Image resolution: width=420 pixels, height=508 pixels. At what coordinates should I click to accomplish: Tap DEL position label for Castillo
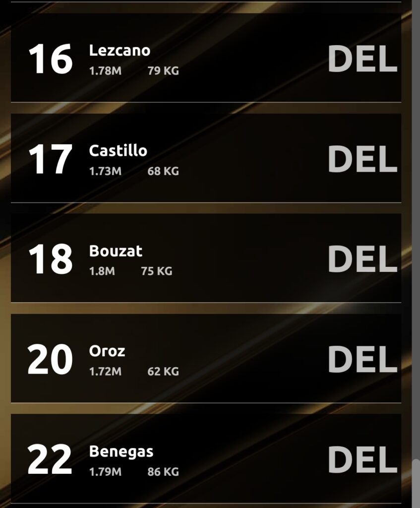click(x=362, y=159)
